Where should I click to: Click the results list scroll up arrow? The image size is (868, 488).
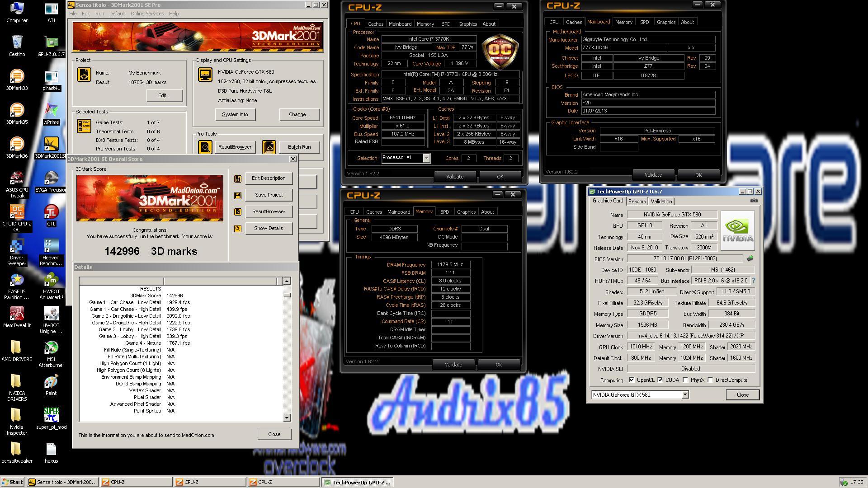[x=287, y=281]
